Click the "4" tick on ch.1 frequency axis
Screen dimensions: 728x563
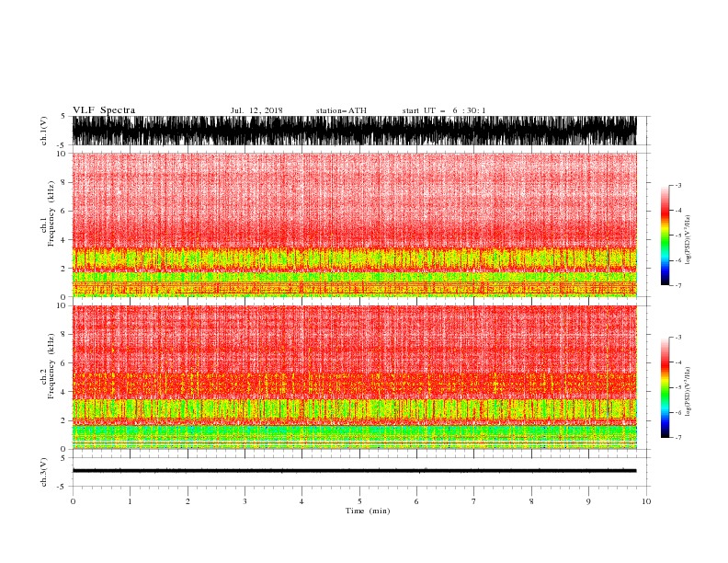click(63, 240)
